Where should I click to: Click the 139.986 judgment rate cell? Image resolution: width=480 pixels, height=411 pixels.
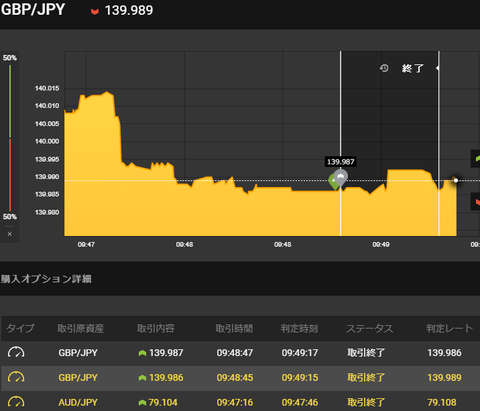pyautogui.click(x=444, y=353)
